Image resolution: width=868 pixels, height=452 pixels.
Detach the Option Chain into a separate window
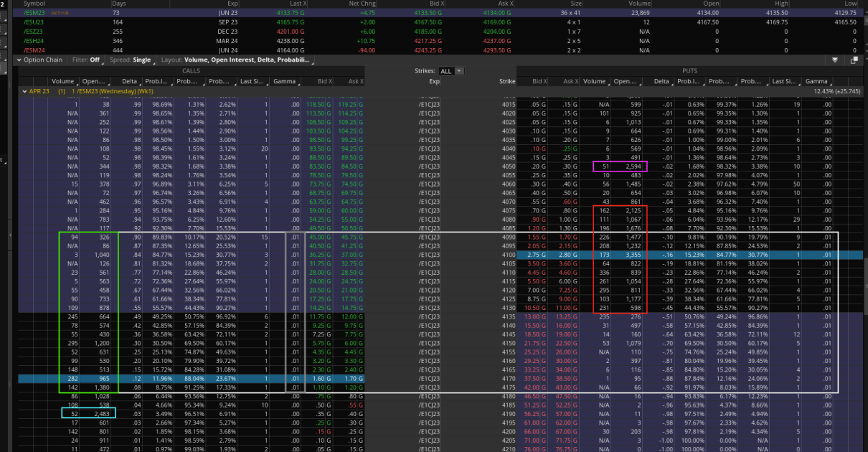[854, 60]
